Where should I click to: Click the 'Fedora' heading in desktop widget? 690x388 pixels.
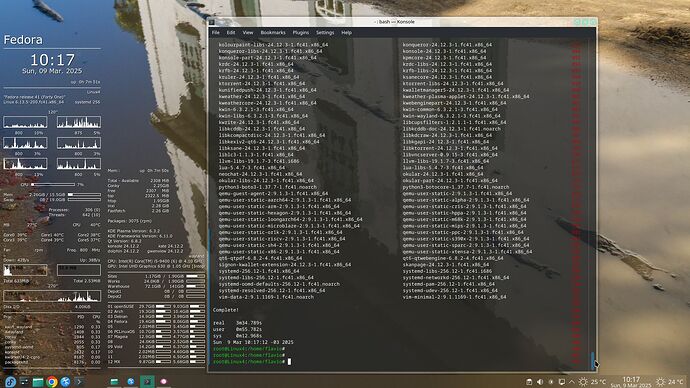pyautogui.click(x=23, y=40)
